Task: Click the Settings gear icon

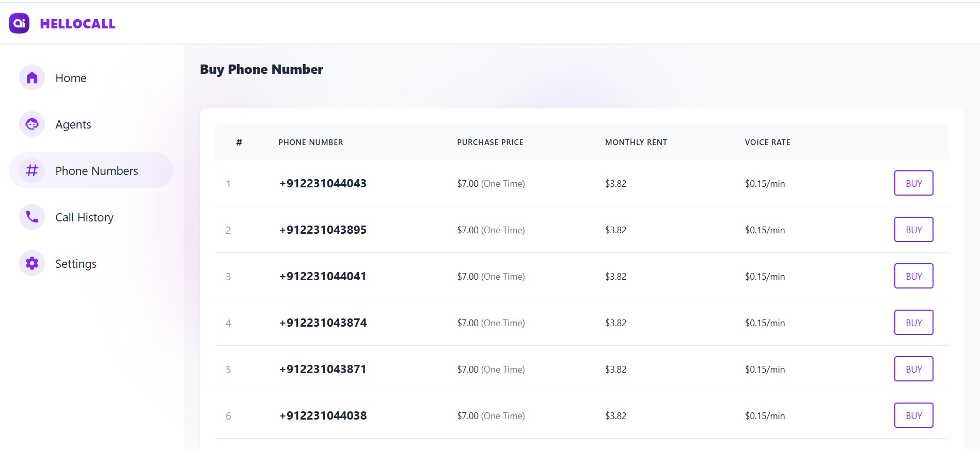Action: tap(31, 263)
